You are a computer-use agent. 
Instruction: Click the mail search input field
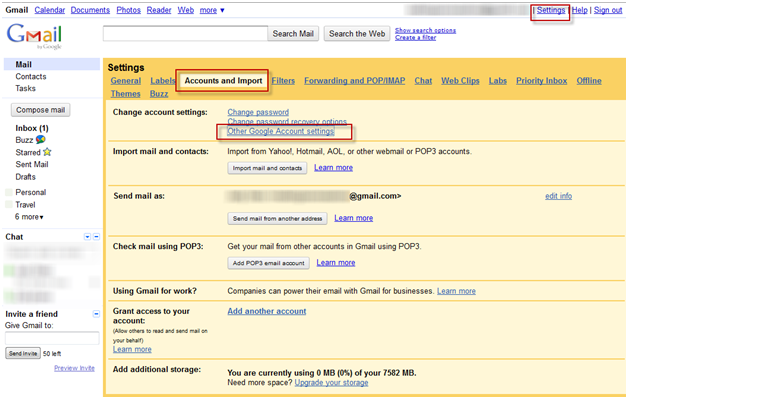point(185,33)
